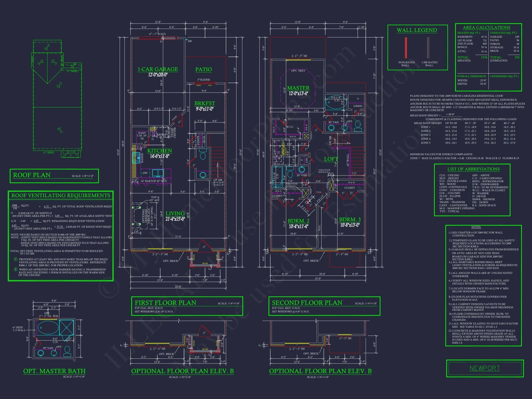
Task: Click the 1 HR rated wall sample
Action: 428,48
